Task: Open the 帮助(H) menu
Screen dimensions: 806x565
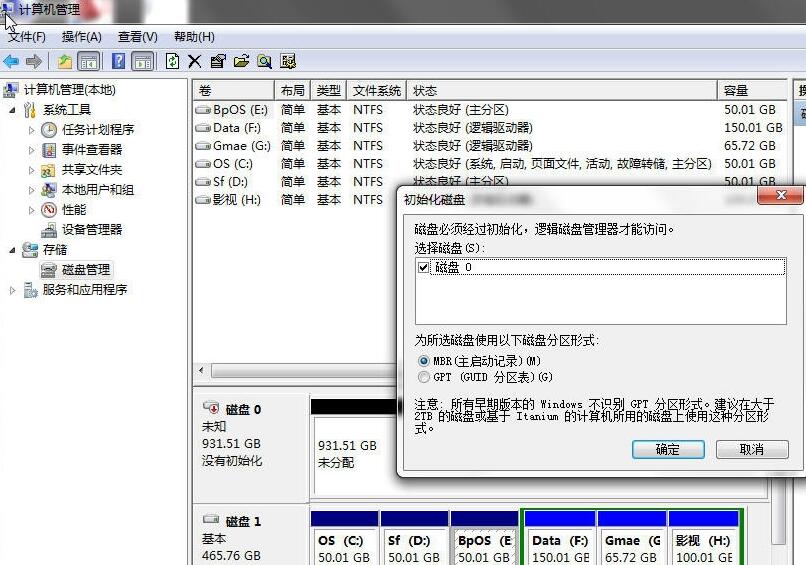Action: click(x=194, y=37)
